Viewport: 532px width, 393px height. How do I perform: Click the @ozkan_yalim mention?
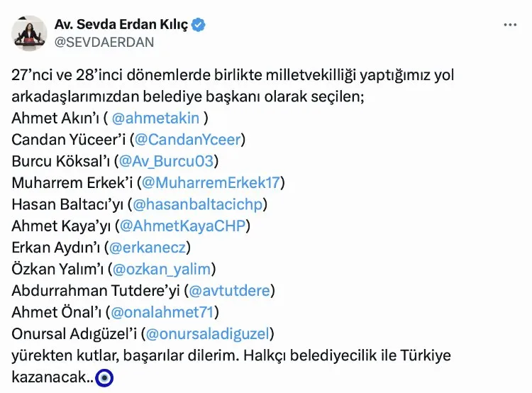(164, 269)
